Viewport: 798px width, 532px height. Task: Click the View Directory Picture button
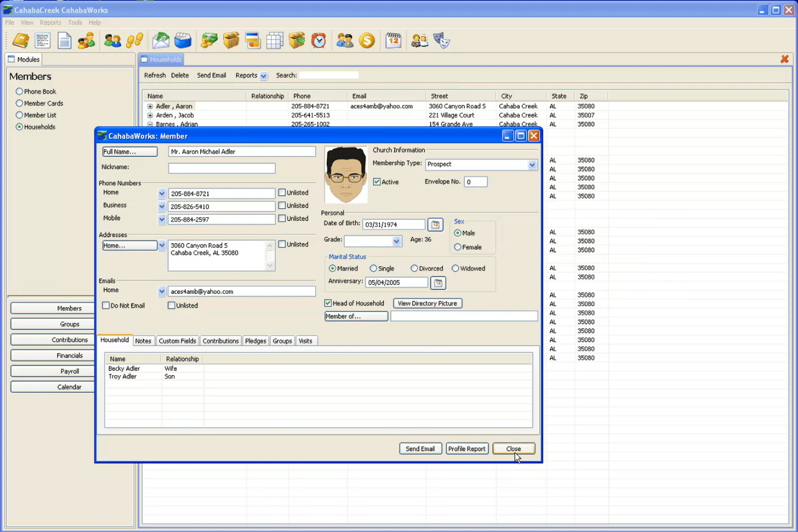(x=428, y=303)
